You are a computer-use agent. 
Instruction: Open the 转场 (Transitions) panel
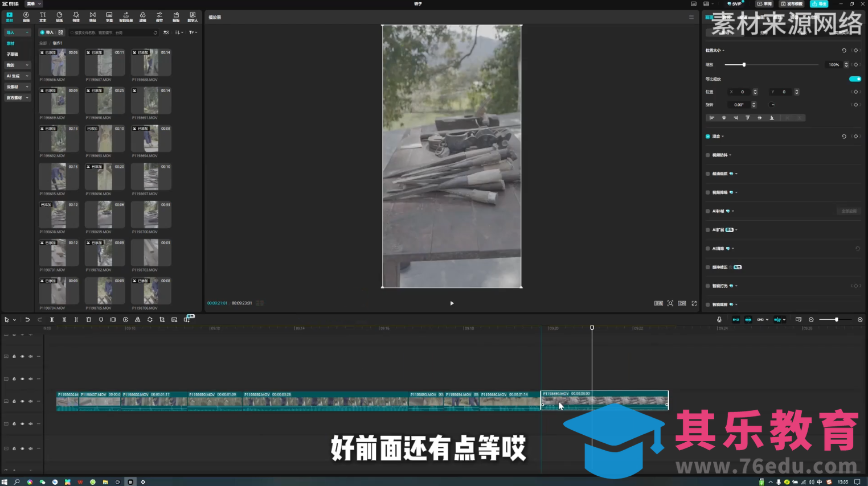pos(92,17)
